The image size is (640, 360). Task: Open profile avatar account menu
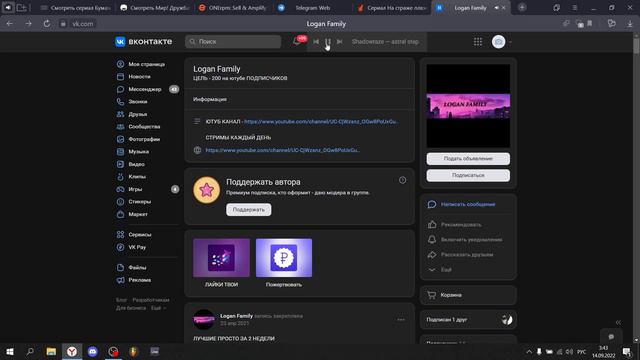tap(501, 42)
